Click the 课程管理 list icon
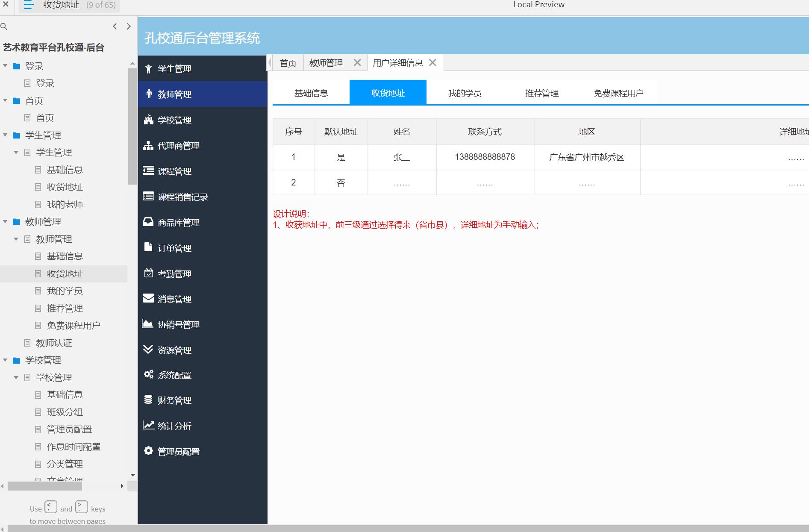The width and height of the screenshot is (809, 532). (x=148, y=170)
